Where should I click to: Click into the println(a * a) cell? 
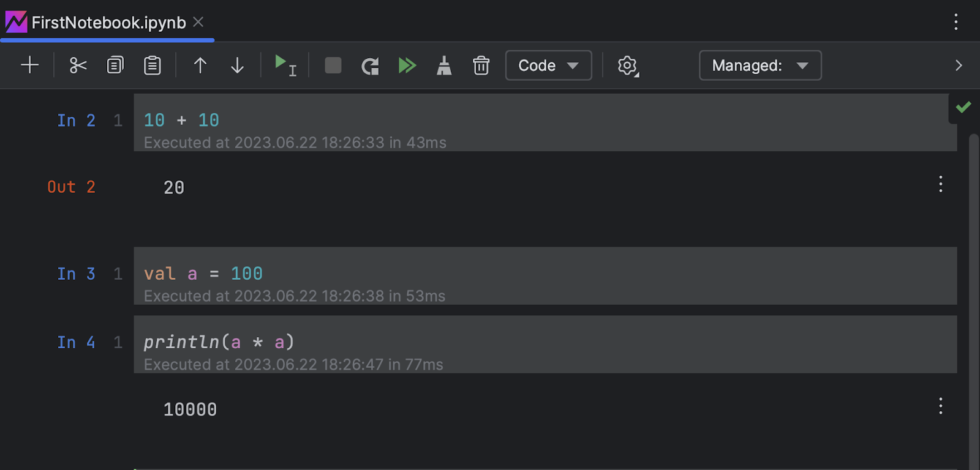pos(490,342)
